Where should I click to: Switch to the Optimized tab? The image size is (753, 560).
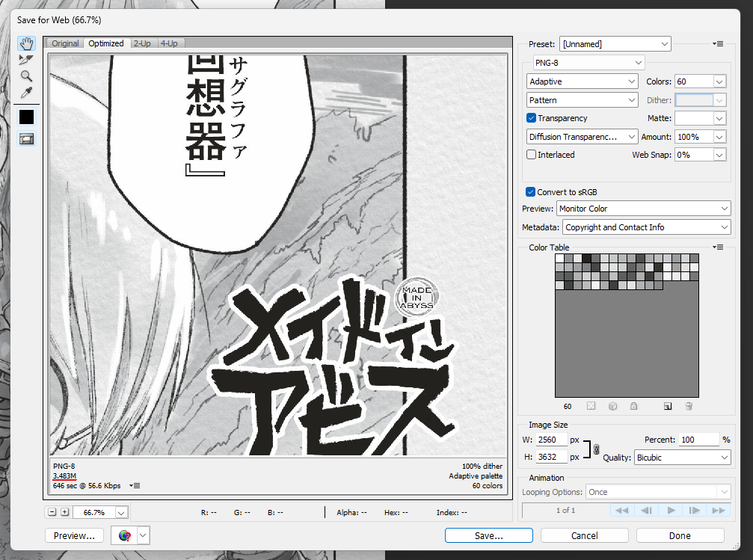[106, 43]
